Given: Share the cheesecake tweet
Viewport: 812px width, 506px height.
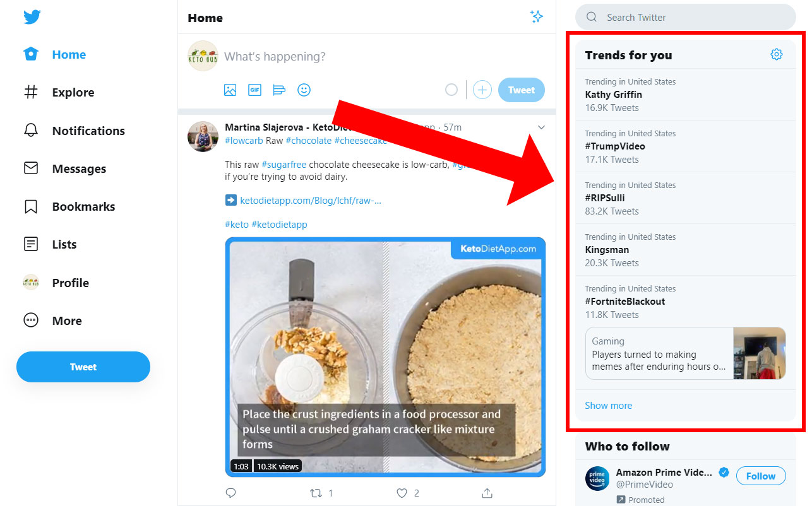Looking at the screenshot, I should [487, 493].
